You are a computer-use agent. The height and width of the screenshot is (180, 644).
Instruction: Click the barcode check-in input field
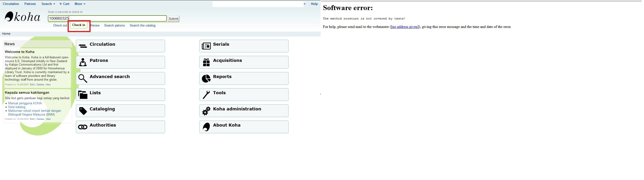pyautogui.click(x=107, y=19)
